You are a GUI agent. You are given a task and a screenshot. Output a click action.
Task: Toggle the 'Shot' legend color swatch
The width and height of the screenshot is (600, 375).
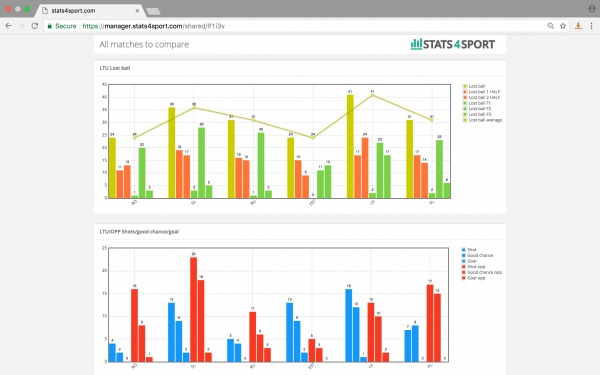(463, 249)
